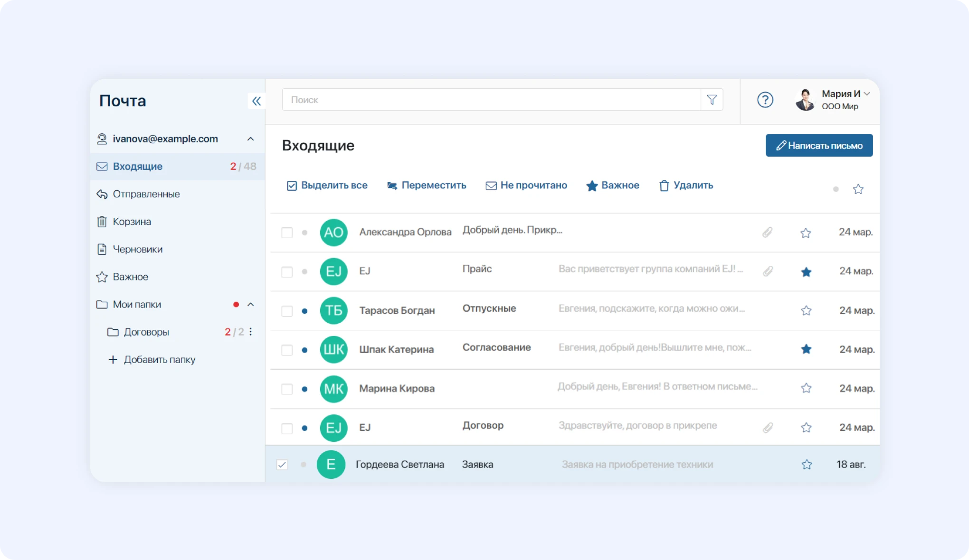Collapse the ivanova@example.com account section
This screenshot has width=969, height=560.
(x=250, y=139)
